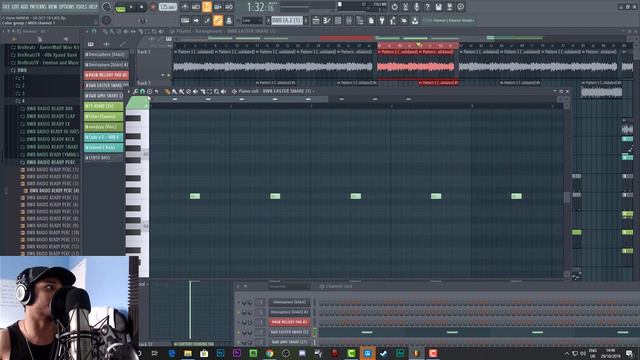This screenshot has height=360, width=640.
Task: Select the piano roll mute tool
Action: (x=195, y=91)
